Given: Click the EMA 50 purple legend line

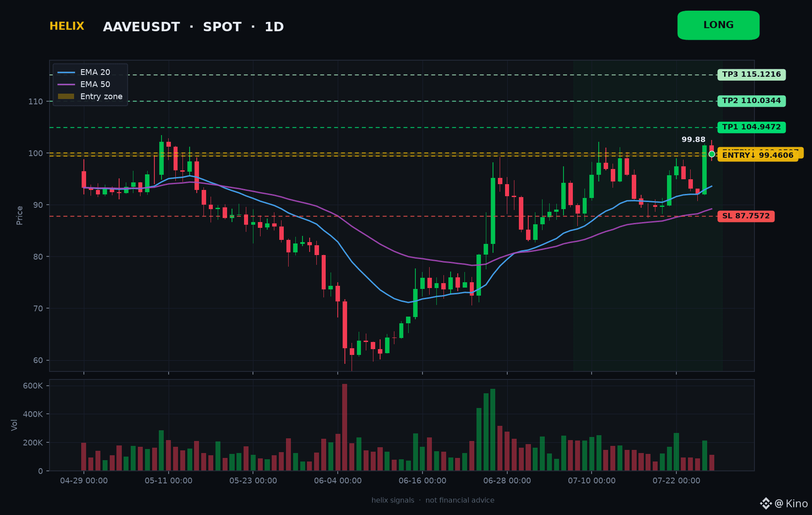Looking at the screenshot, I should click(x=66, y=84).
